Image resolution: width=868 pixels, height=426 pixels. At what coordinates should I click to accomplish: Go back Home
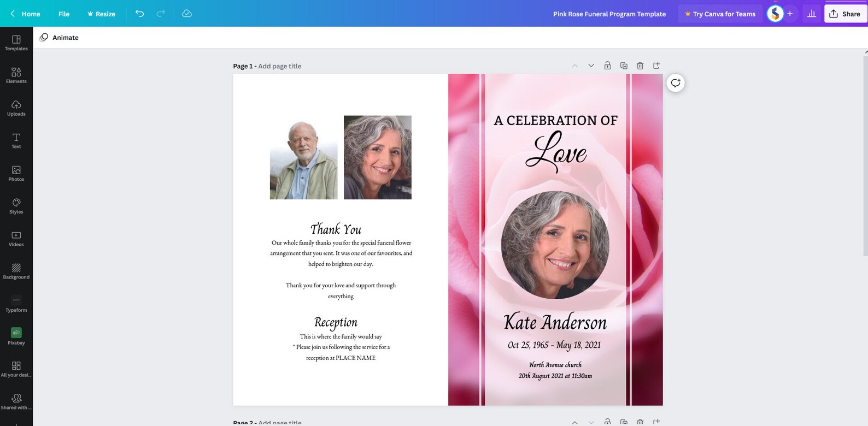tap(25, 14)
